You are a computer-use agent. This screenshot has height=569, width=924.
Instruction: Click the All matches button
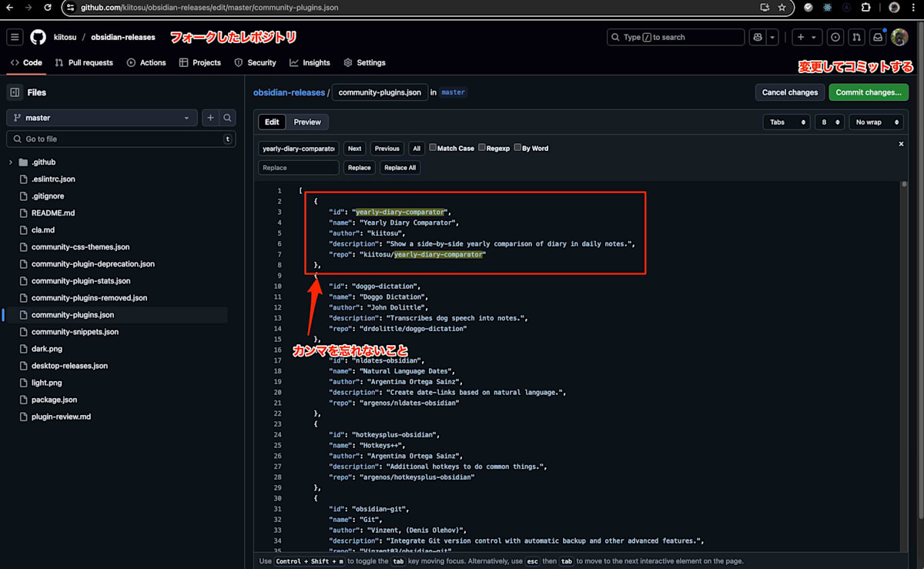[x=417, y=149]
